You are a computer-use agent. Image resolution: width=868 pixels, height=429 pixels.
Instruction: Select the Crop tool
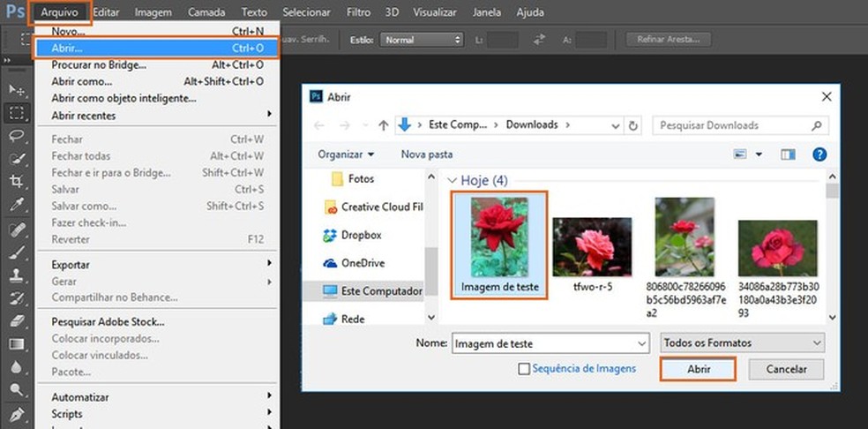(x=17, y=182)
